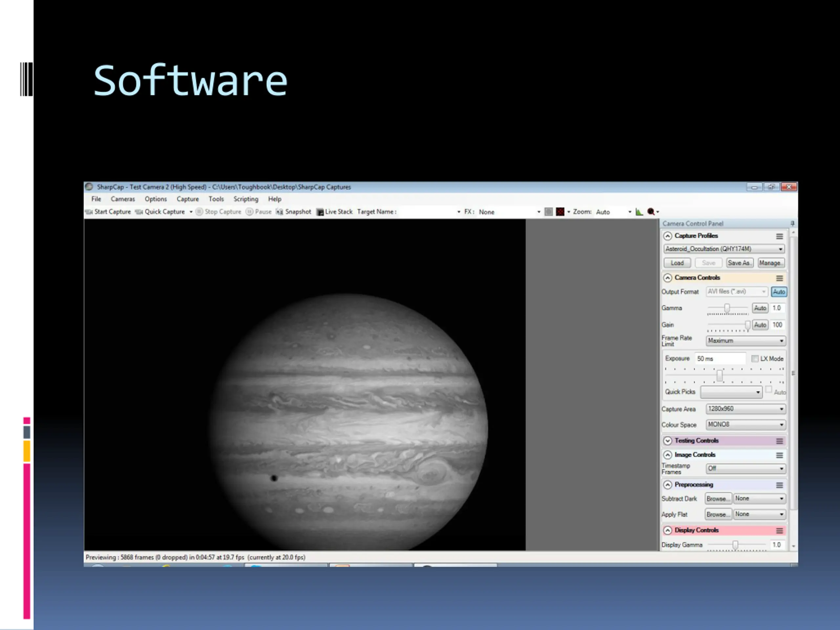The height and width of the screenshot is (630, 840).
Task: Open the Cameras menu
Action: coord(123,199)
